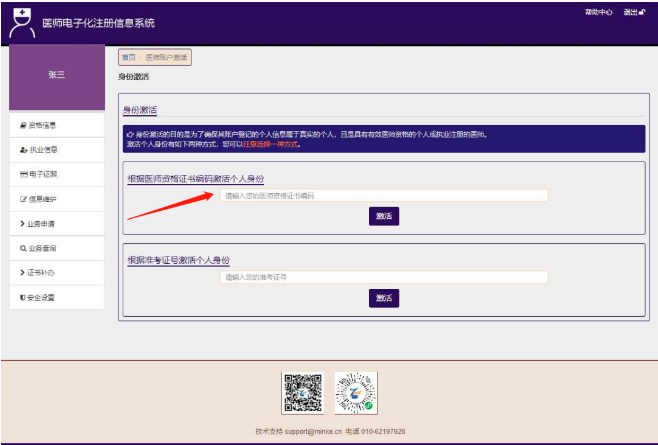Click 退出 to log out
The width and height of the screenshot is (658, 445).
[633, 12]
